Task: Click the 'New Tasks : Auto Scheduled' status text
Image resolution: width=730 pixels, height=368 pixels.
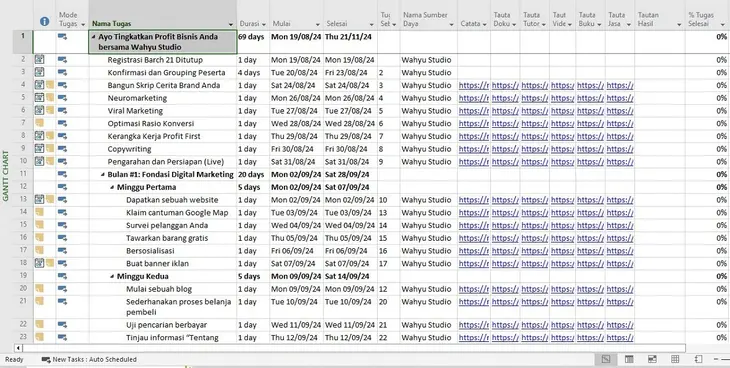Action: 95,359
